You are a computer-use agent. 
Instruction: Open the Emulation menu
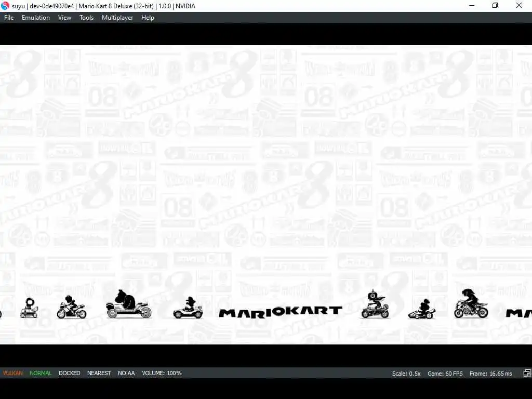point(36,18)
